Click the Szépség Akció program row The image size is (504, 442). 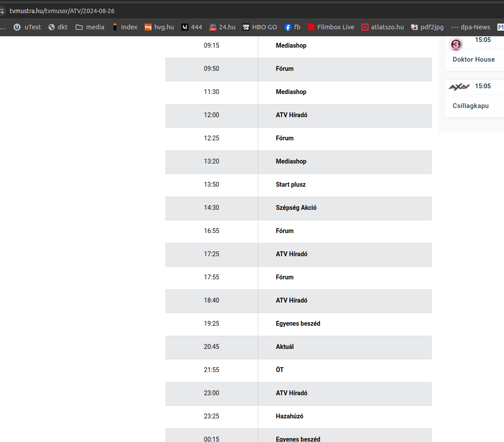click(x=296, y=208)
